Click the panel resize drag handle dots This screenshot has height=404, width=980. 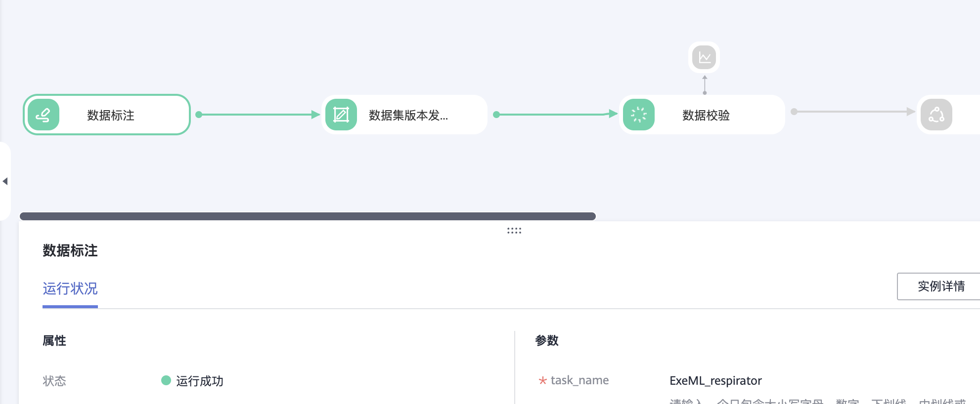click(514, 231)
